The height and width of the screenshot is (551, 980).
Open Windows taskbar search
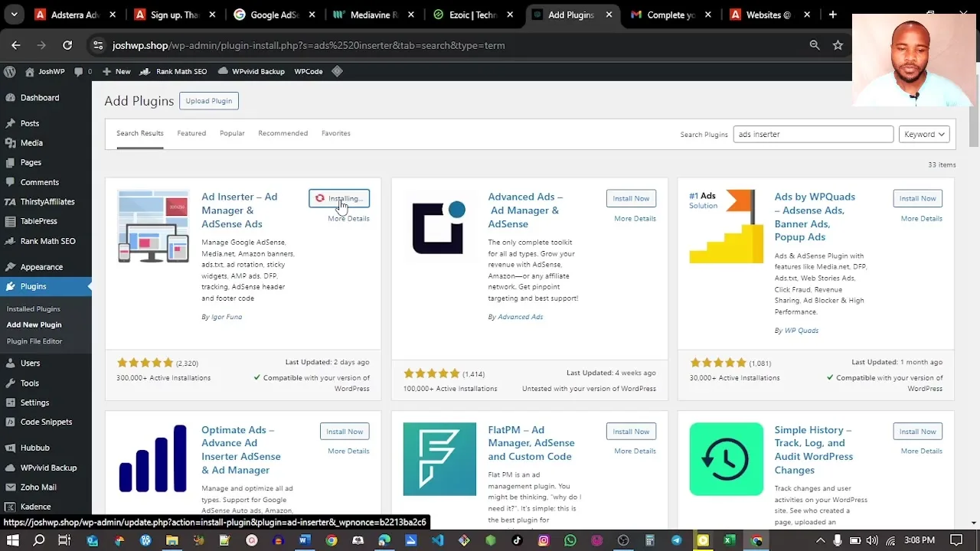[39, 540]
